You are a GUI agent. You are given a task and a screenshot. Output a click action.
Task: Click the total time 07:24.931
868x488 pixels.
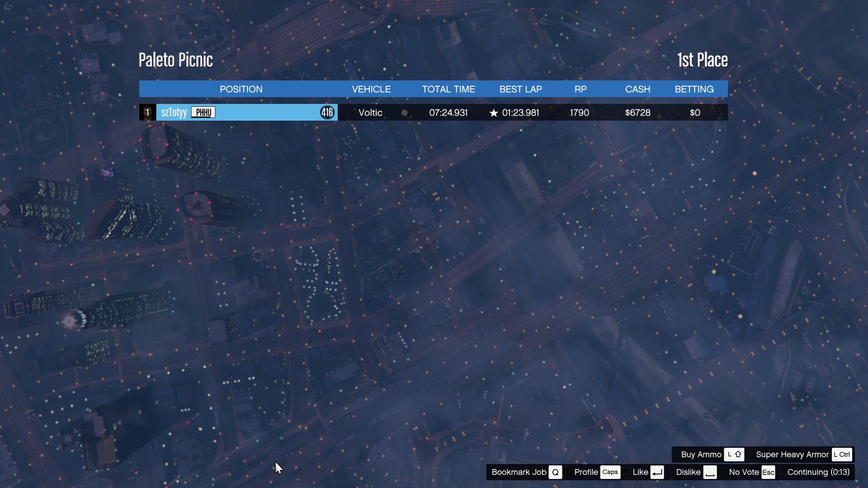coord(448,113)
